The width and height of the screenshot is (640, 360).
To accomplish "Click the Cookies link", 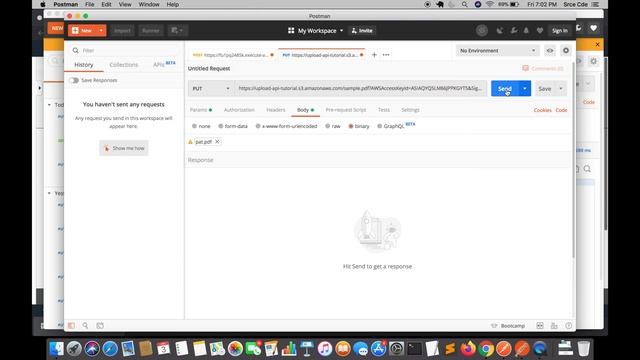I will click(x=542, y=110).
